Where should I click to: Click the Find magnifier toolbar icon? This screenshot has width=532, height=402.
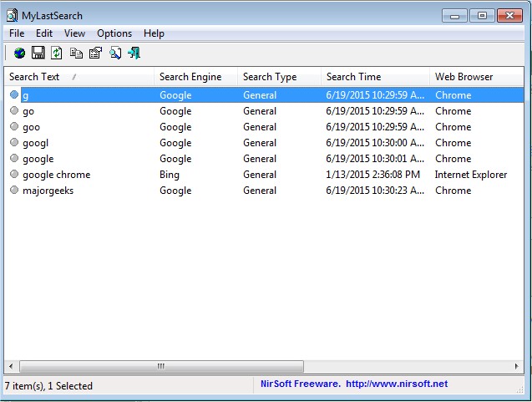(x=115, y=53)
